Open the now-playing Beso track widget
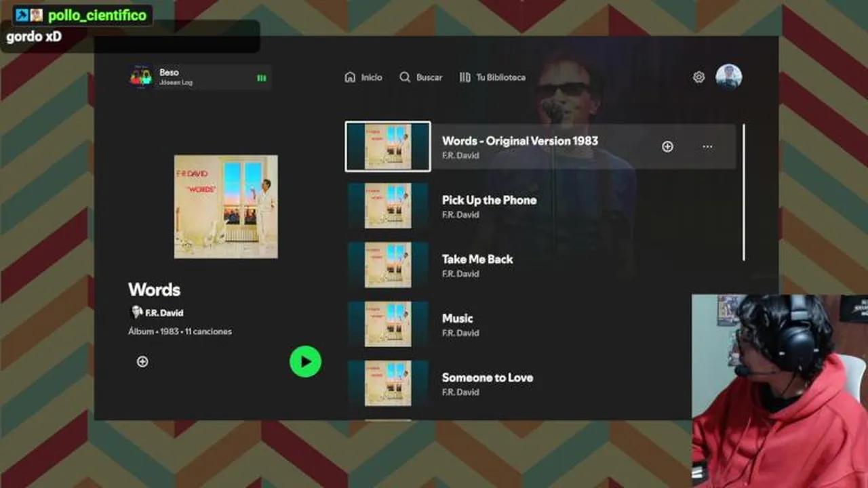 click(200, 77)
